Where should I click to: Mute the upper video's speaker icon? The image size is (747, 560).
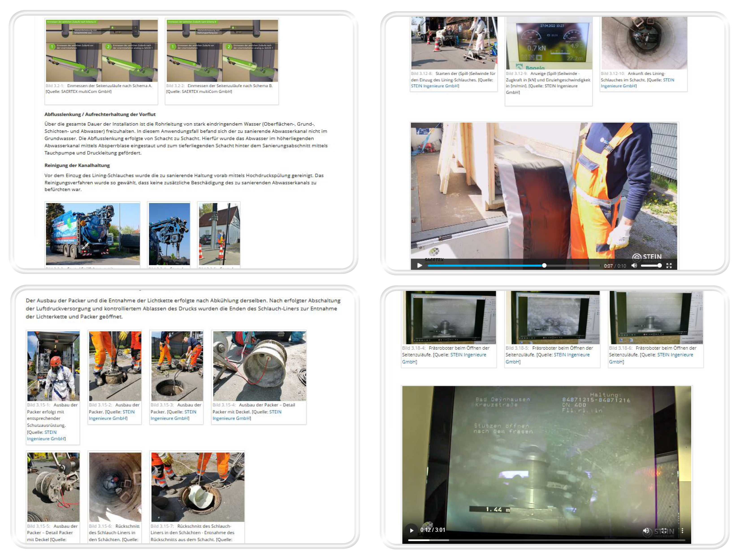tap(634, 266)
